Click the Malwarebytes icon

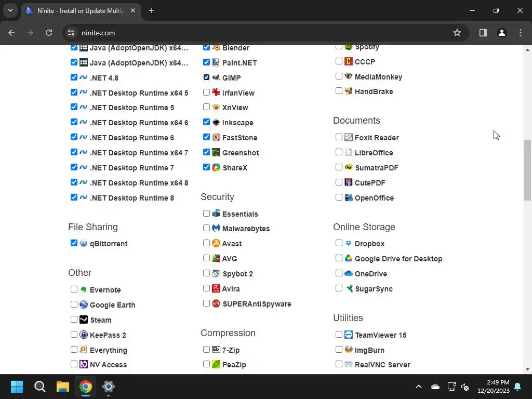tap(216, 228)
